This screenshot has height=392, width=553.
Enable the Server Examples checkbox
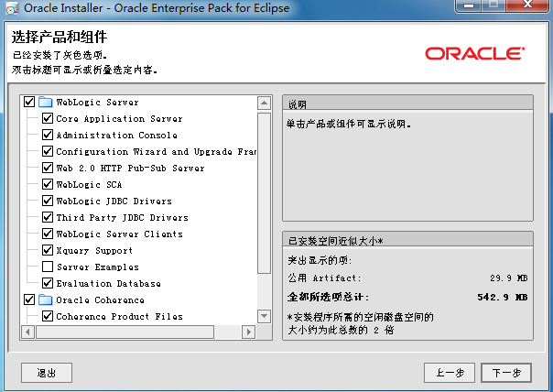point(48,267)
